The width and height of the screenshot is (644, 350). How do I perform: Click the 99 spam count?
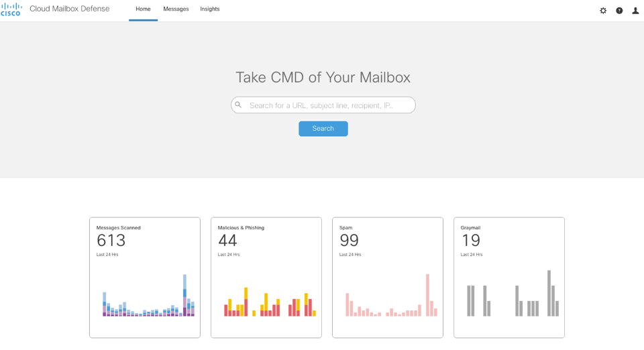[349, 241]
